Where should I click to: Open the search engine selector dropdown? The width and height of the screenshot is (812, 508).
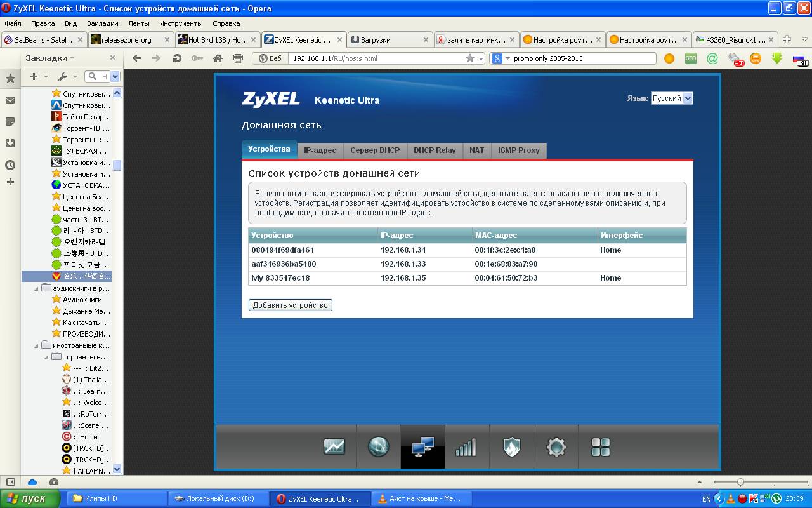(x=500, y=58)
